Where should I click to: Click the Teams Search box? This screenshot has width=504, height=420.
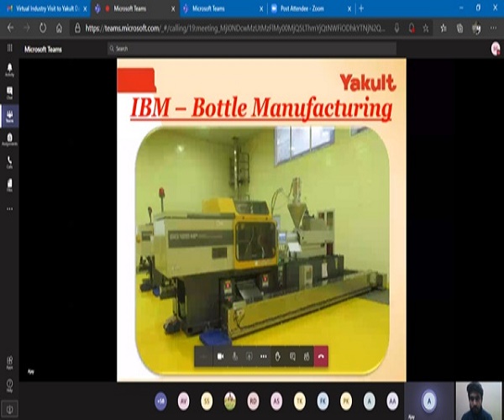pyautogui.click(x=252, y=49)
